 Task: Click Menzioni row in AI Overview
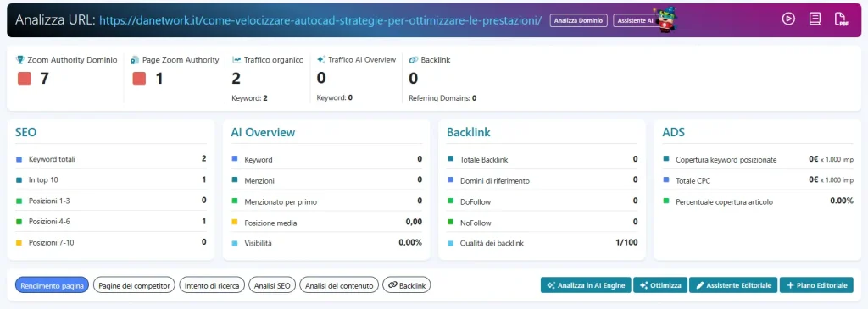coord(326,180)
